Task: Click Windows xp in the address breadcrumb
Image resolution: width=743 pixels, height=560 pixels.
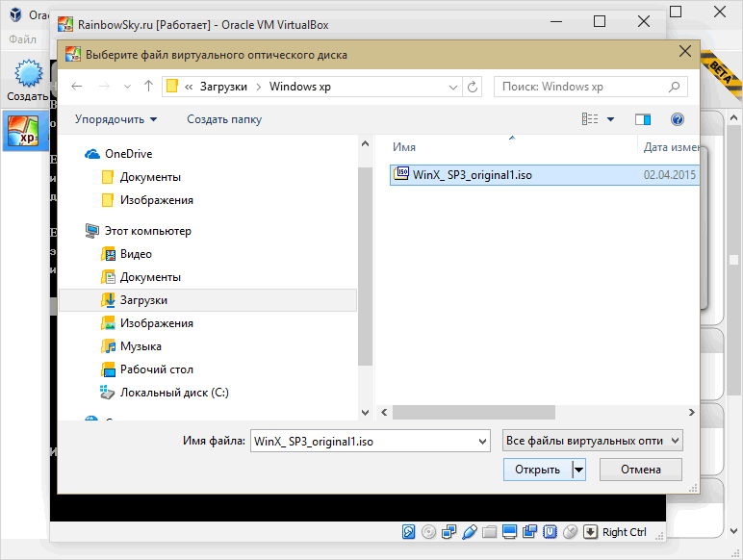Action: [x=300, y=87]
